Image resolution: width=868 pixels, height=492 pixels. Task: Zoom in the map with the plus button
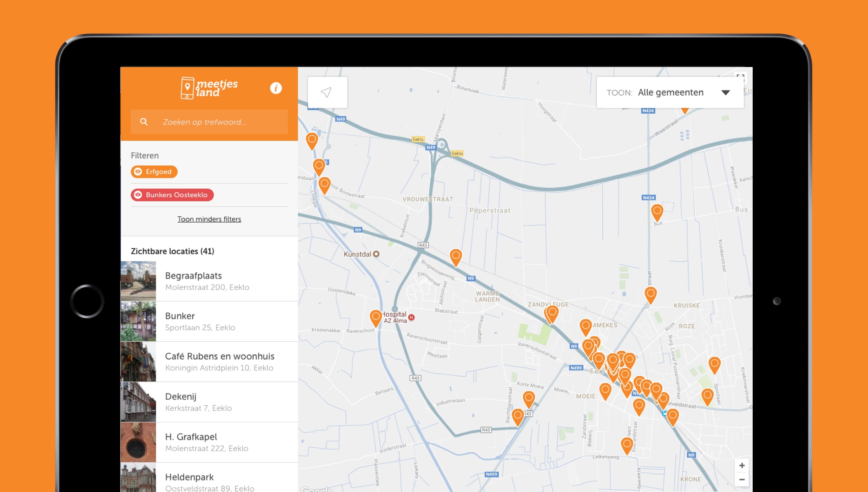[x=742, y=466]
